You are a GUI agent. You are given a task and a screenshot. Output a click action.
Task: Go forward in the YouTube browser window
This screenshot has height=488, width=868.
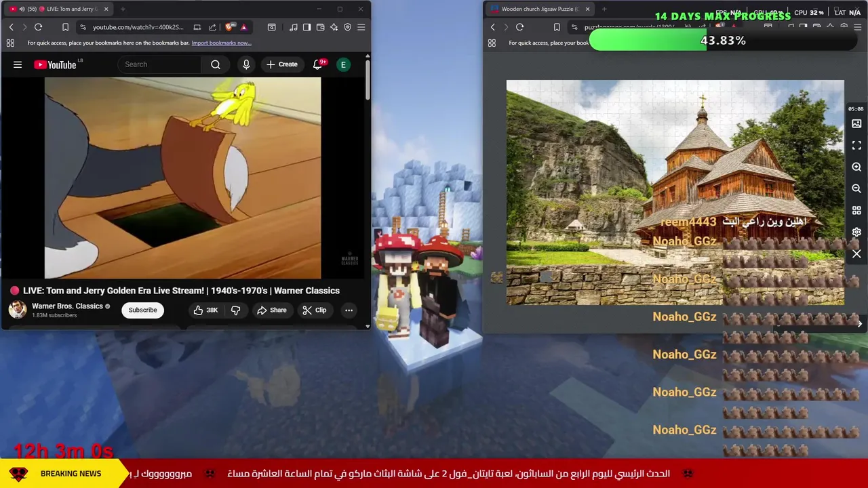click(24, 27)
